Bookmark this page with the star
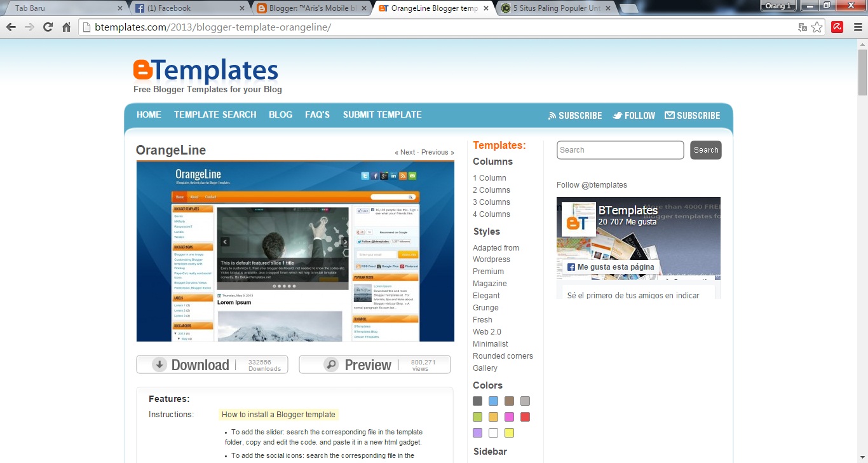 pos(817,27)
